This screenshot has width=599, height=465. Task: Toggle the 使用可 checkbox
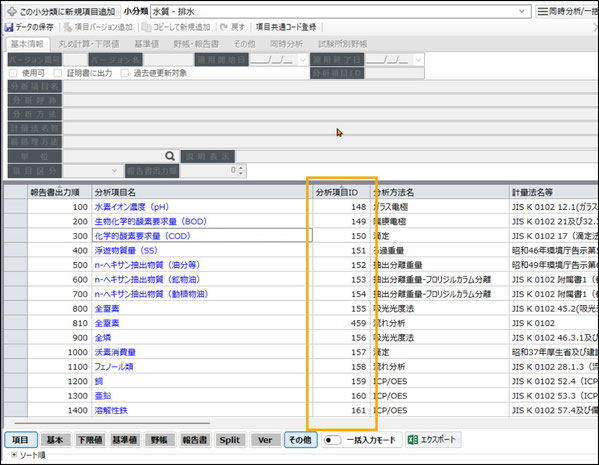13,73
